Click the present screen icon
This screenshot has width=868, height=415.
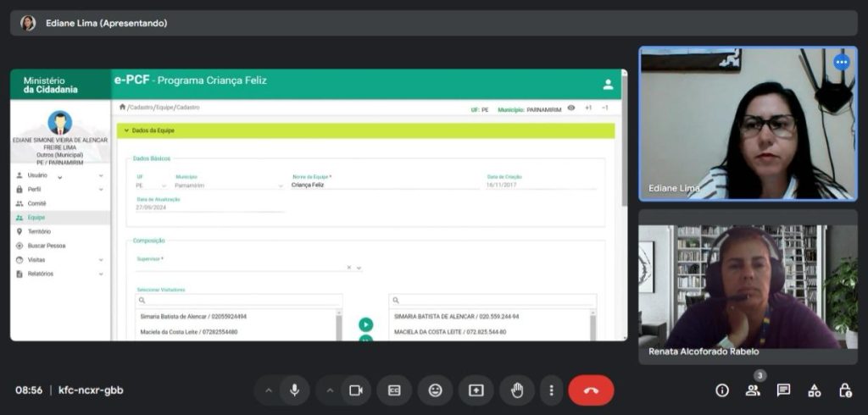(x=476, y=390)
